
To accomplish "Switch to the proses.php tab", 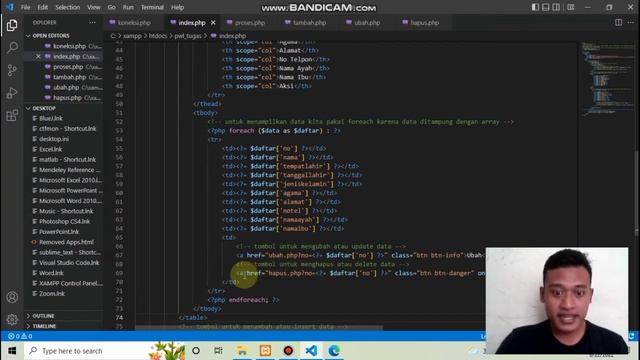I will click(250, 23).
